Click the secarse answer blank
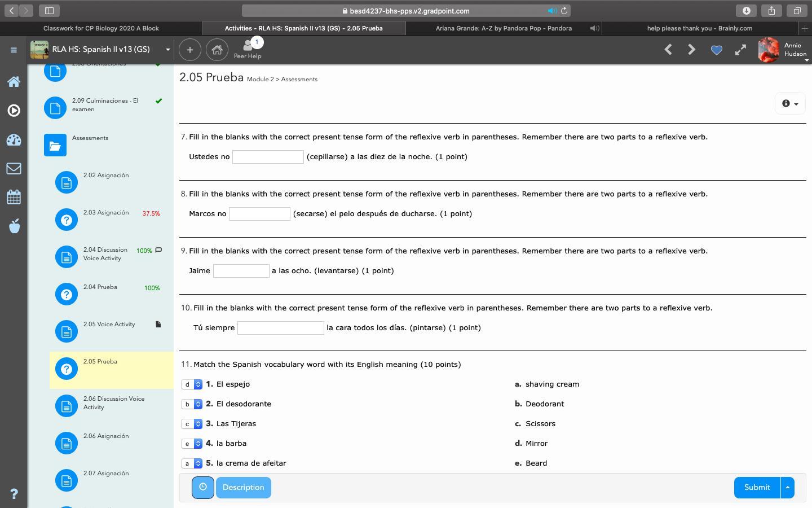 [259, 214]
